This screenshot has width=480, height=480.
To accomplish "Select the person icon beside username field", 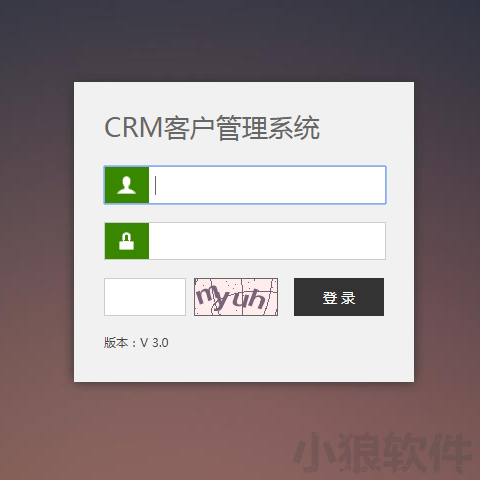I will pos(127,185).
